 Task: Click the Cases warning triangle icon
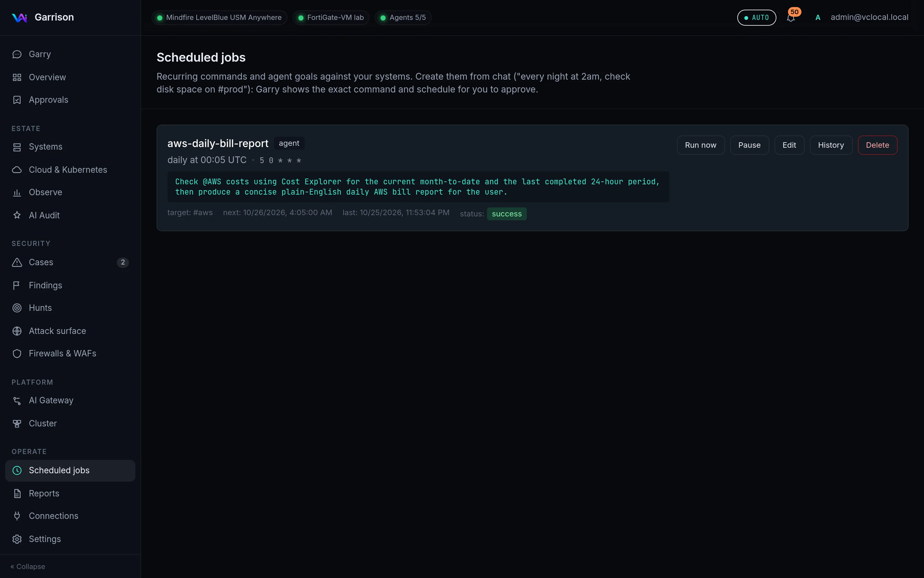click(17, 262)
